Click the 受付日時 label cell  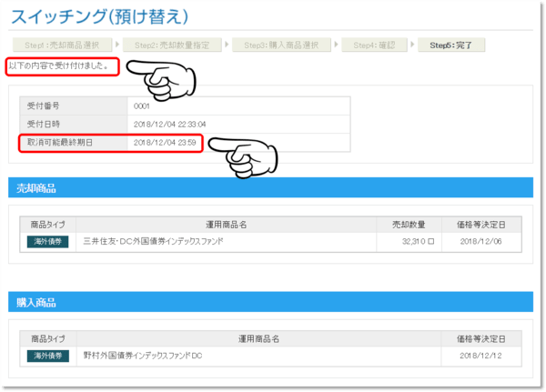click(x=74, y=124)
